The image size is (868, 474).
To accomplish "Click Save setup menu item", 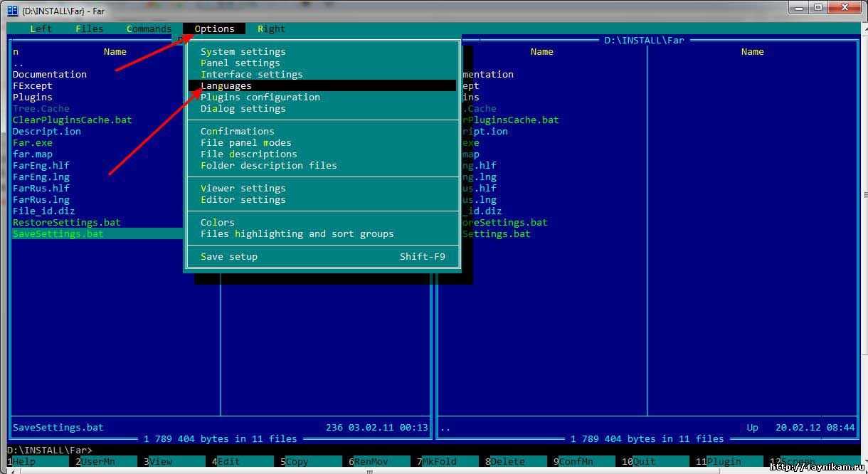I will pos(228,257).
